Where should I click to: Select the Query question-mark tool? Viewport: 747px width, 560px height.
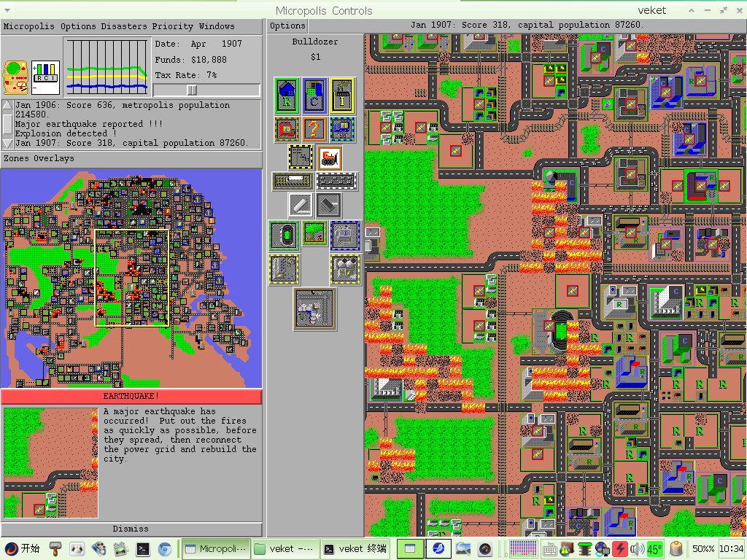pos(314,130)
